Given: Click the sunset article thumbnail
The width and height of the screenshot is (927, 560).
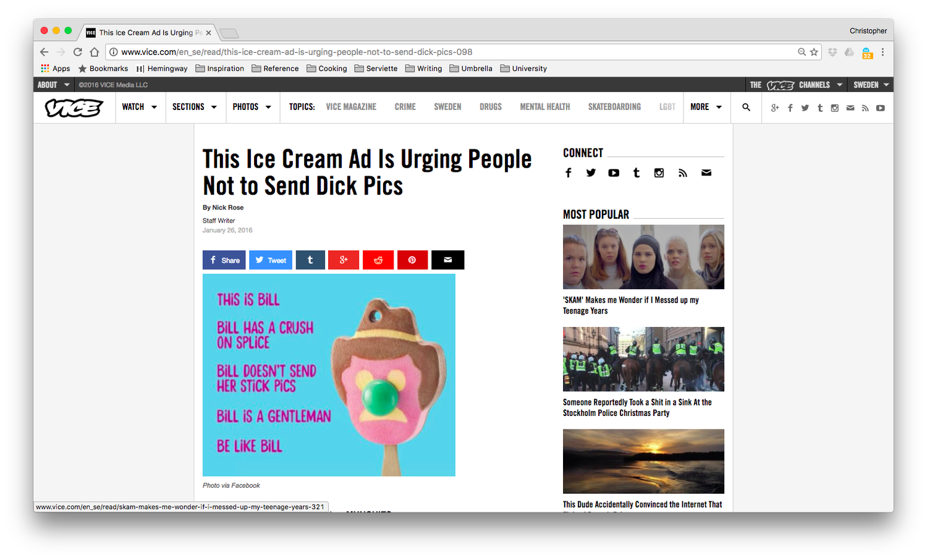Looking at the screenshot, I should [x=643, y=461].
